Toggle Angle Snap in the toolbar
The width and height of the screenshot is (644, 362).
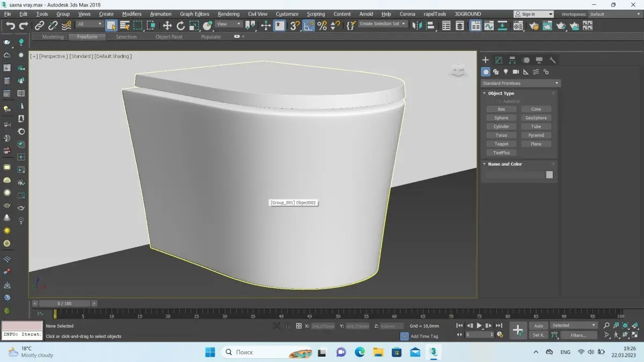tap(309, 25)
